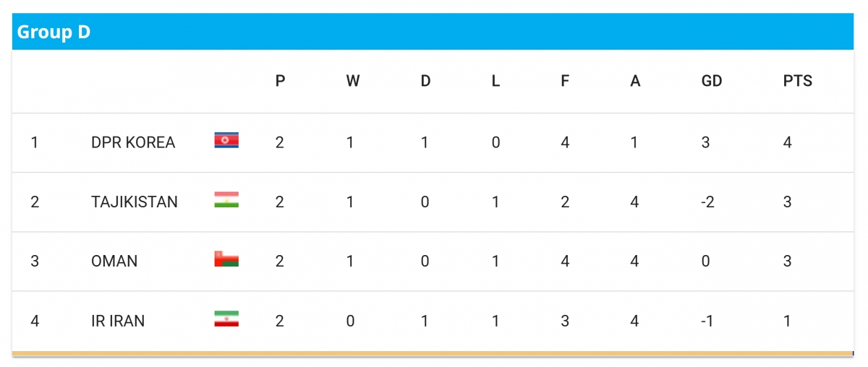Click the Tajikistan flag icon
Viewport: 868px width, 367px height.
pos(226,199)
